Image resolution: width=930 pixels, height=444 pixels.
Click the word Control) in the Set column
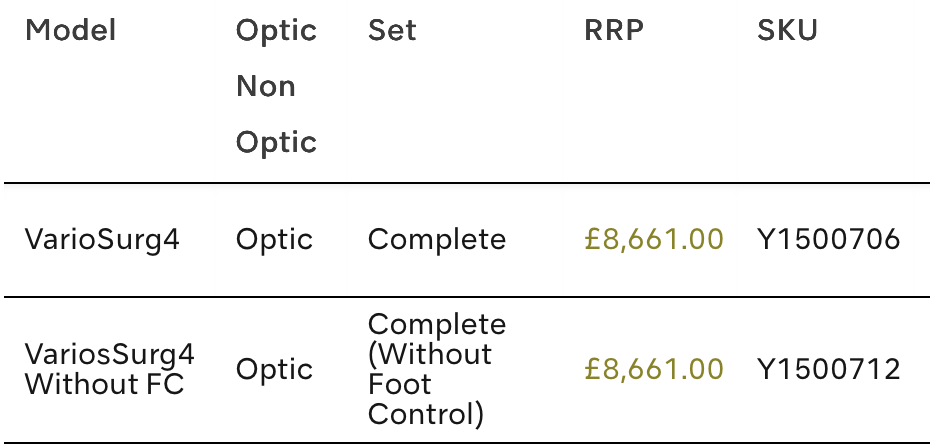426,413
